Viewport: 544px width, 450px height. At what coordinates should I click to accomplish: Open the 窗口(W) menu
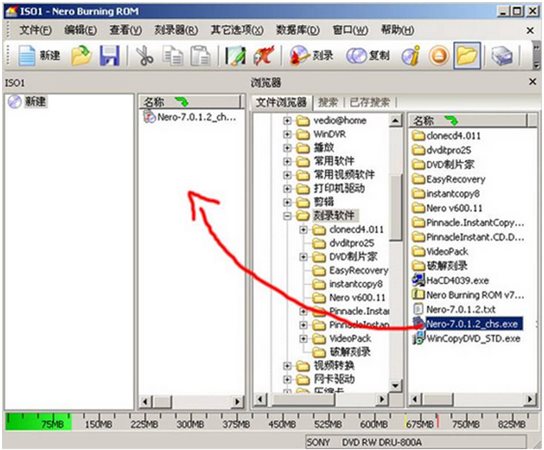pos(350,30)
